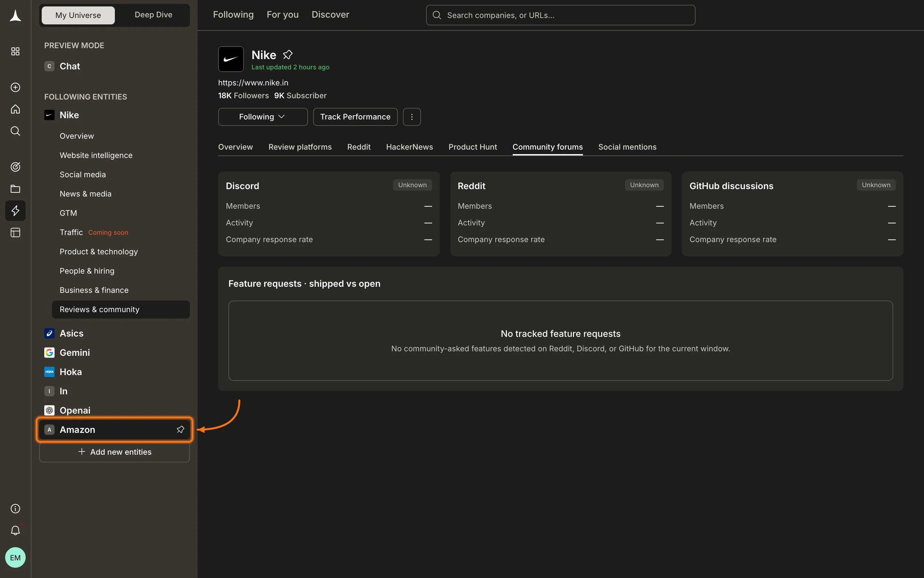The image size is (924, 578).
Task: Open notifications bell icon
Action: click(x=15, y=530)
